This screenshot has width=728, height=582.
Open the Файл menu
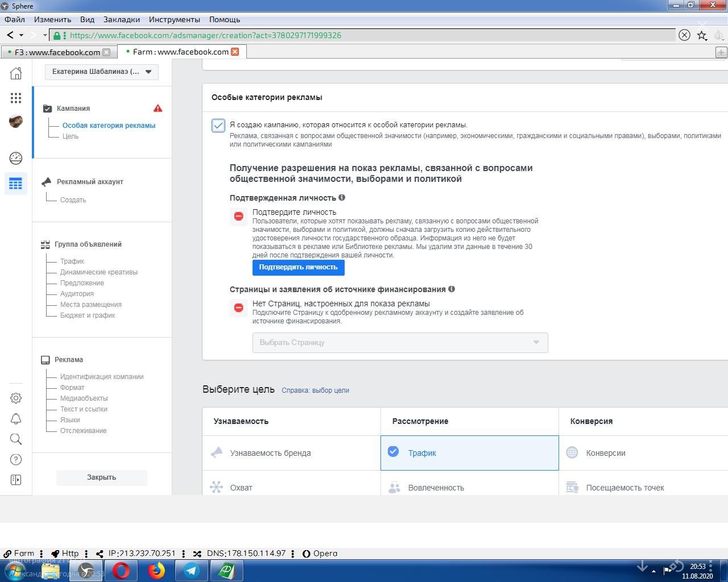click(15, 19)
